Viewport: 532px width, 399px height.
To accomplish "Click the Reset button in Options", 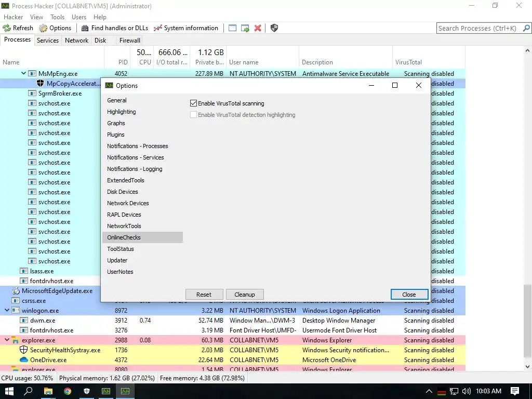I will click(x=204, y=295).
